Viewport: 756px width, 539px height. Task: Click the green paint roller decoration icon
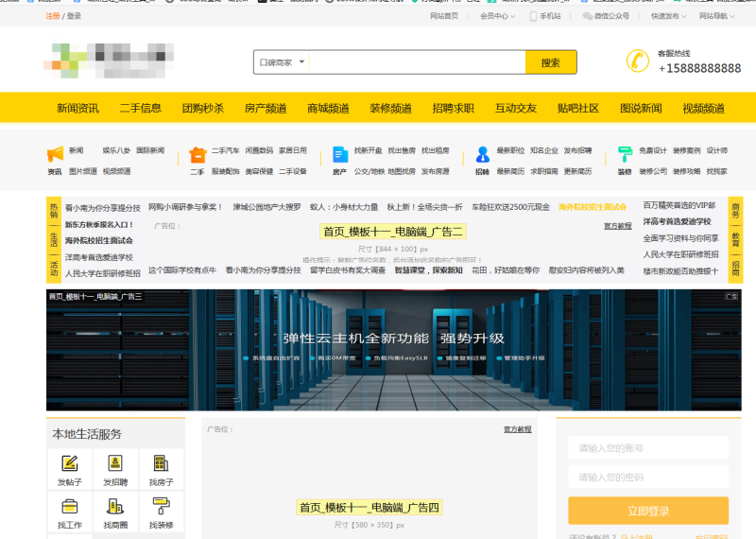coord(625,154)
